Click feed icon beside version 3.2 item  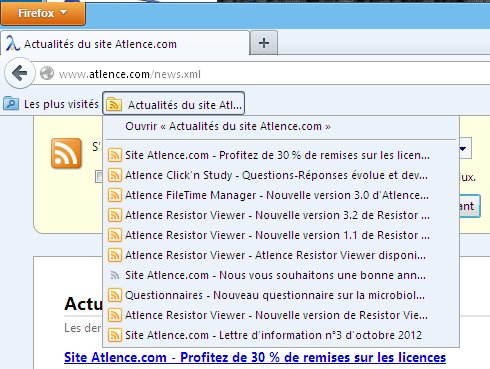115,215
